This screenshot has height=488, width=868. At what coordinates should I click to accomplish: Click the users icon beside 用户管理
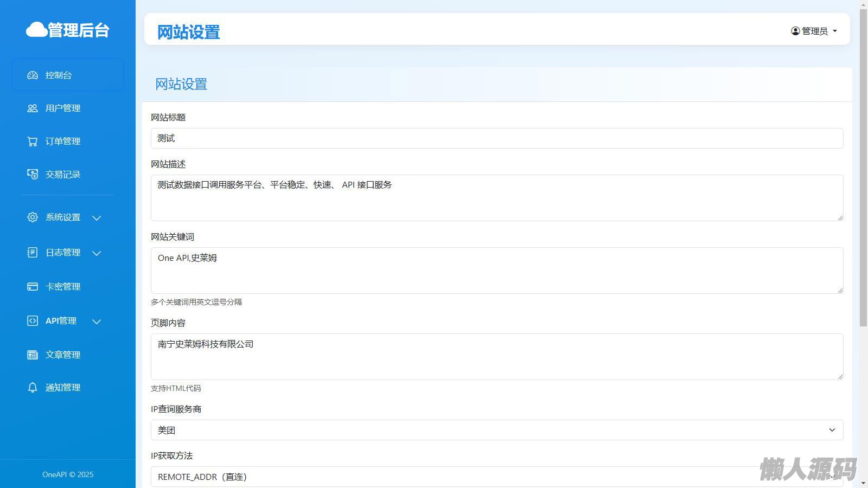(x=33, y=108)
